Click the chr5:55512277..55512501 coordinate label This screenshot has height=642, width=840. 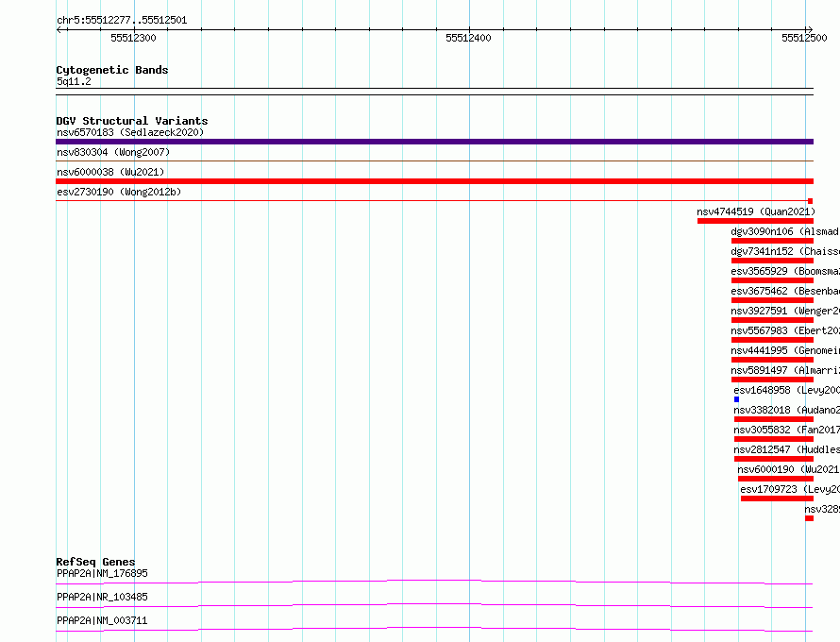click(x=122, y=21)
